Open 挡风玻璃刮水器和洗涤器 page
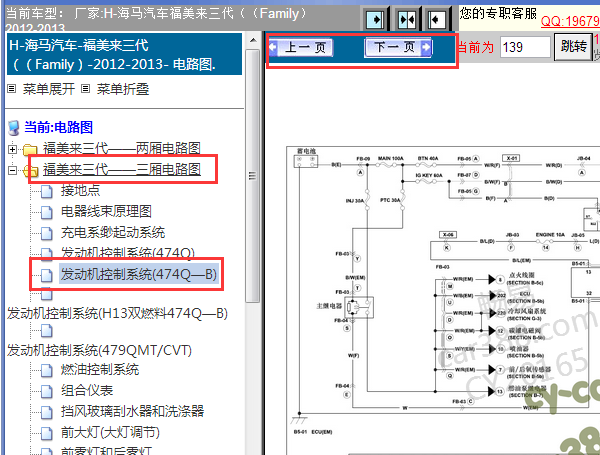600x455 pixels. pos(132,411)
